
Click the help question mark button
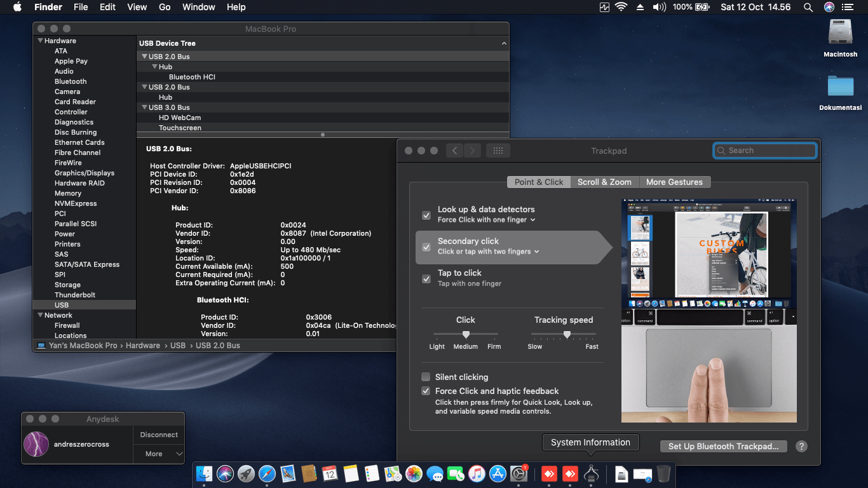click(x=801, y=446)
